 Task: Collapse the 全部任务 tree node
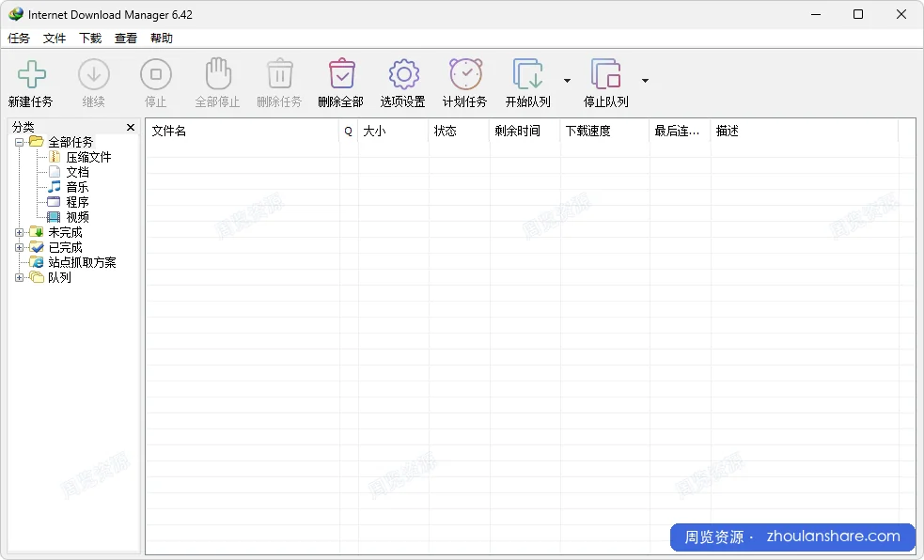pos(20,142)
